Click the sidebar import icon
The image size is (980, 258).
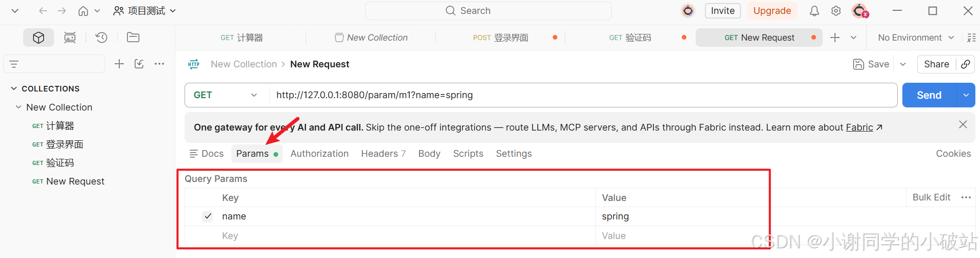click(x=139, y=64)
